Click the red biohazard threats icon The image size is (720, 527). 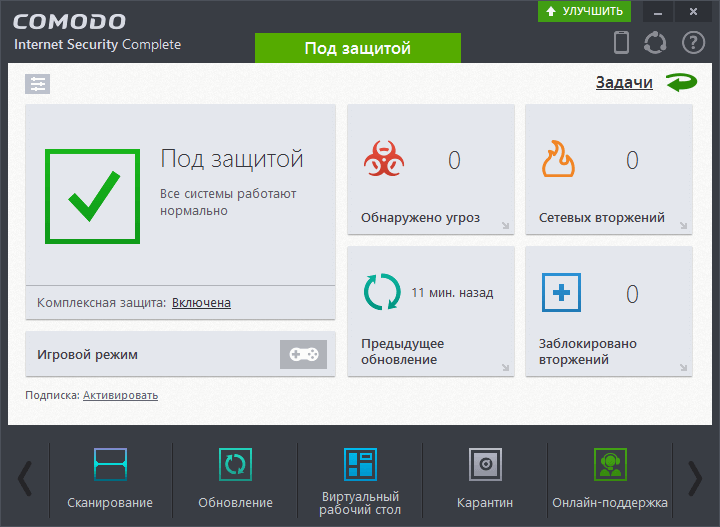(384, 159)
